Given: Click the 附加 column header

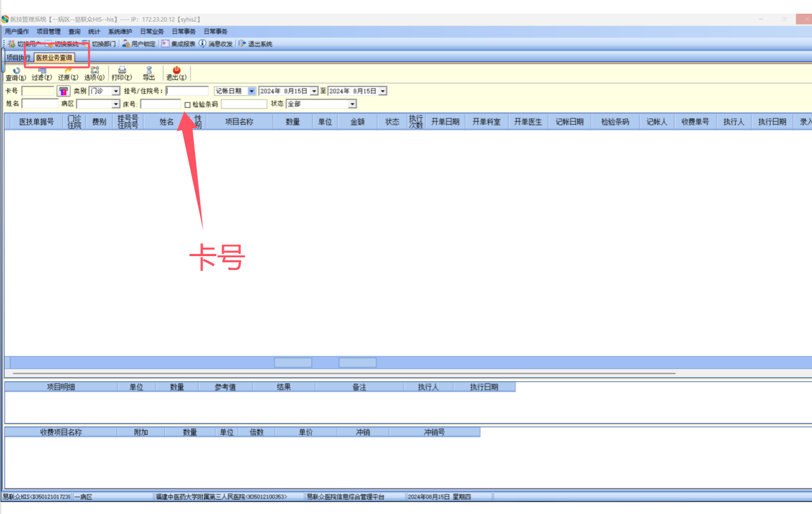Looking at the screenshot, I should coord(141,433).
